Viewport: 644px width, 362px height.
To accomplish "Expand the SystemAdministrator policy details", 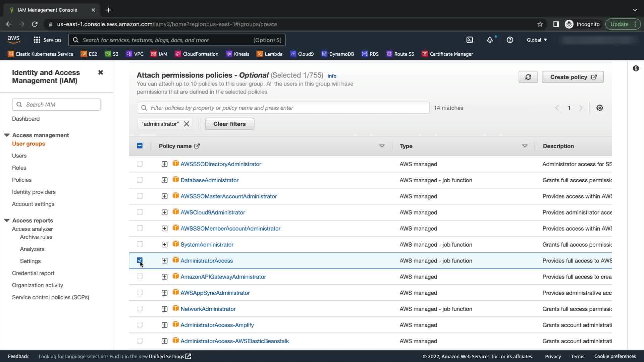I will [x=164, y=245].
